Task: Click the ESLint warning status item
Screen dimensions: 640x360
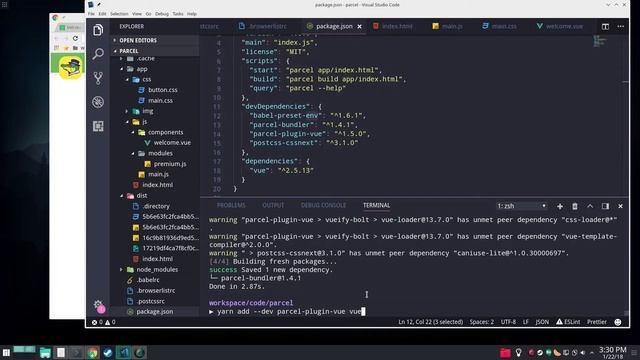Action: tap(568, 322)
